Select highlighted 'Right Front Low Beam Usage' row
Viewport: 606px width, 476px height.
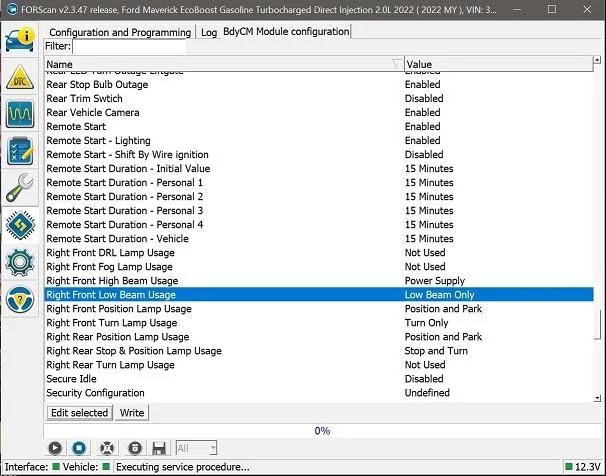pyautogui.click(x=319, y=295)
